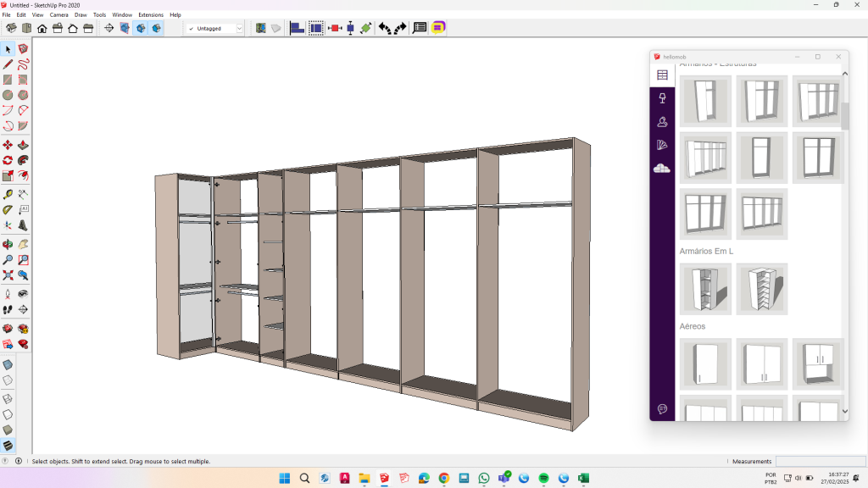The height and width of the screenshot is (488, 868).
Task: Activate the Orbit camera tool
Action: coord(8,245)
